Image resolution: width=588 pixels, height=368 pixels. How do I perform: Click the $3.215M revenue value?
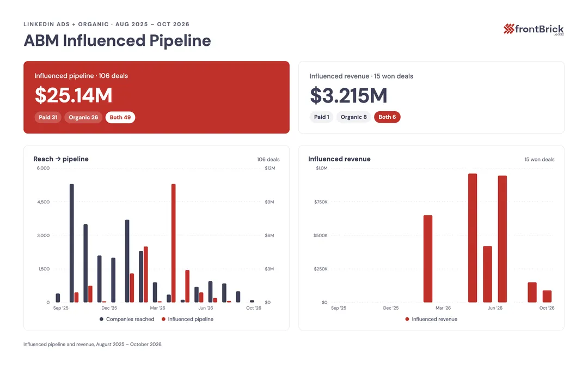pyautogui.click(x=348, y=96)
